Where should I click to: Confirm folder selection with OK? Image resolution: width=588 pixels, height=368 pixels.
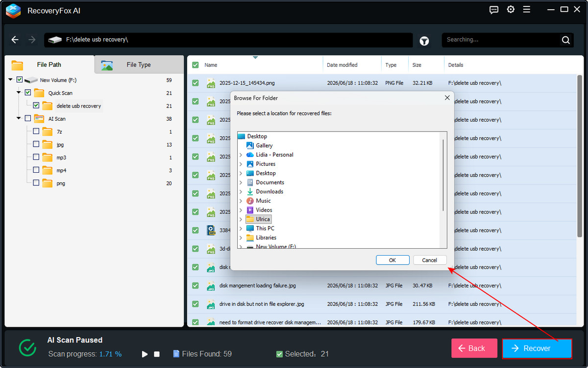(x=392, y=260)
